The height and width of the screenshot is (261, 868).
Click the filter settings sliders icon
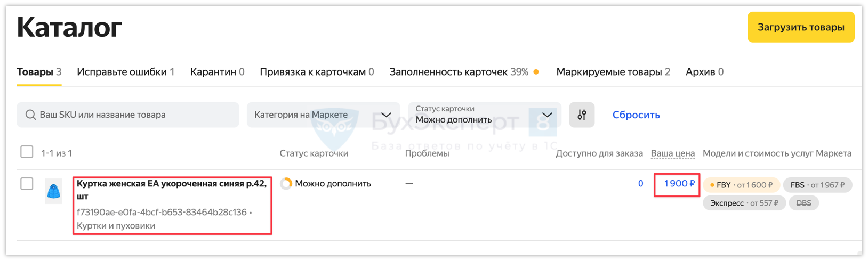[582, 115]
